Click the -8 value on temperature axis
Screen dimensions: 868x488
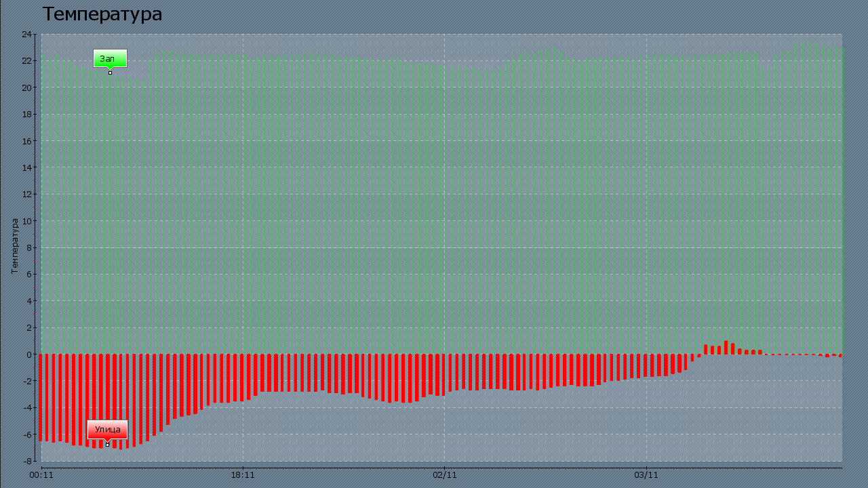coord(27,461)
